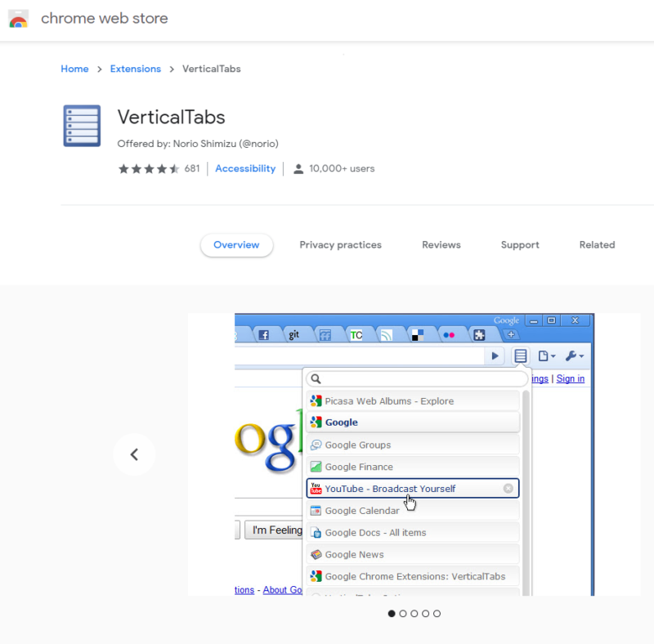Navigate to Extensions breadcrumb link
Image resolution: width=654 pixels, height=644 pixels.
point(136,69)
